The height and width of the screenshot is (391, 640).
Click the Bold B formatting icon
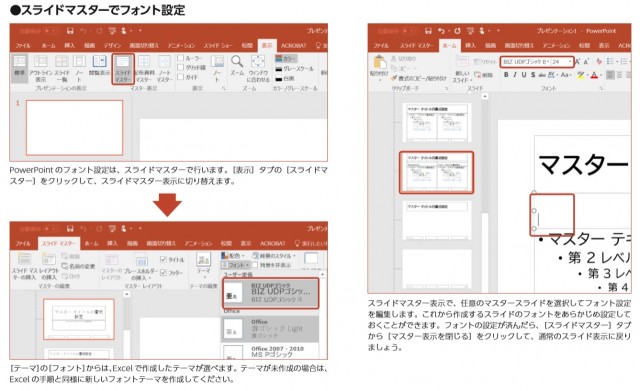[x=506, y=75]
